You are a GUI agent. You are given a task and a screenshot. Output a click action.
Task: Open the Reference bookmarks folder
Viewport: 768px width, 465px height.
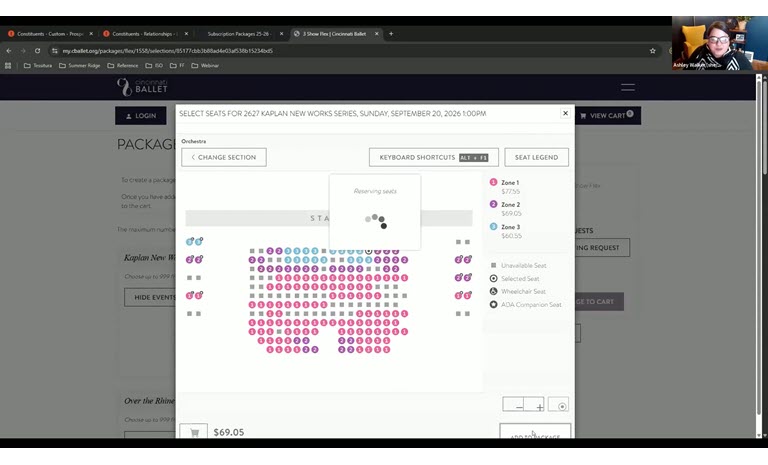(x=122, y=65)
